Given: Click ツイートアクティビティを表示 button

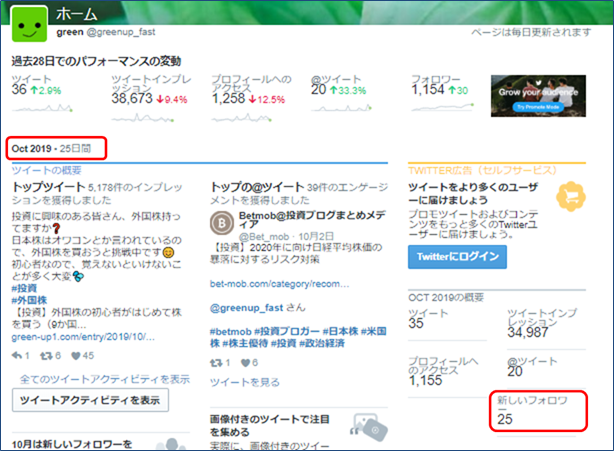Looking at the screenshot, I should pyautogui.click(x=90, y=400).
